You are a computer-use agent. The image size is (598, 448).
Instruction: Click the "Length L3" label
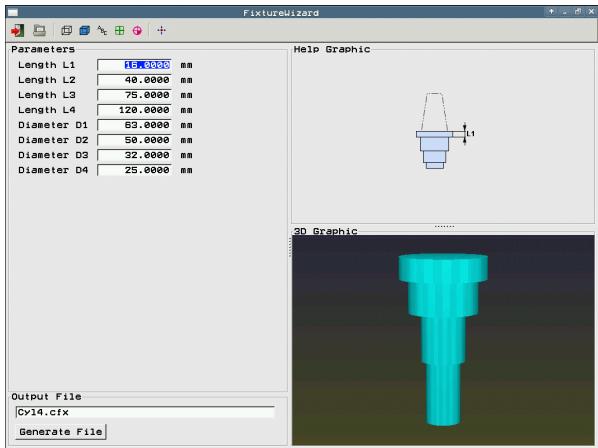tap(47, 95)
